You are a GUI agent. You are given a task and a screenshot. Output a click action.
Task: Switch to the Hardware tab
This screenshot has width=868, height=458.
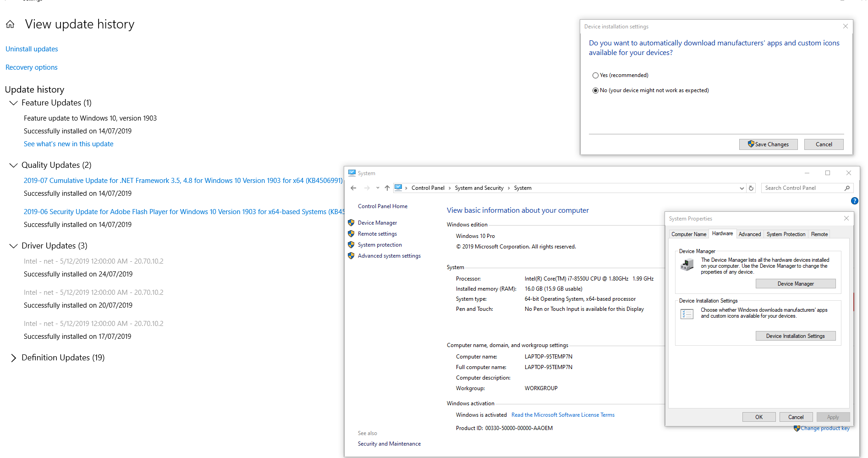722,233
